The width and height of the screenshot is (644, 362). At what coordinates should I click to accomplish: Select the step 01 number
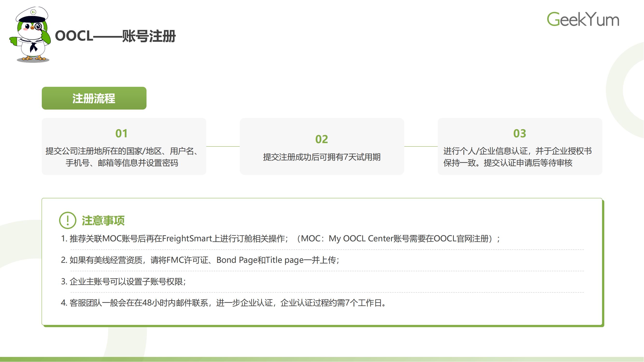121,133
